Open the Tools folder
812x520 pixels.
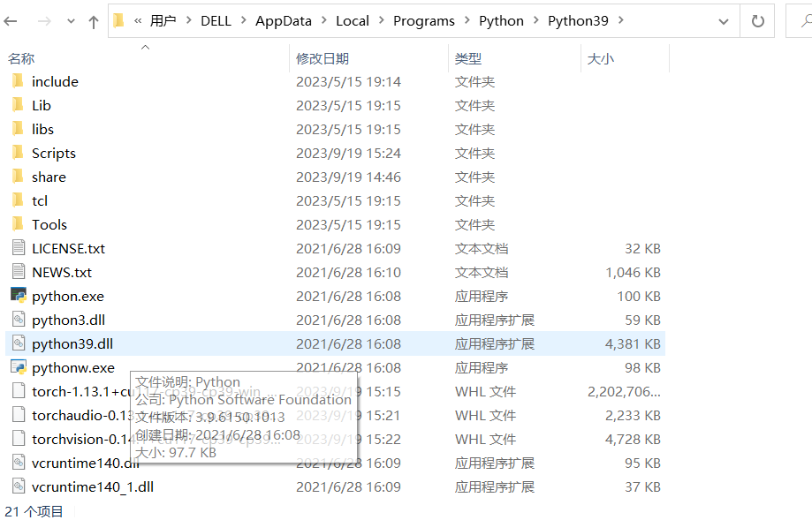coord(51,224)
